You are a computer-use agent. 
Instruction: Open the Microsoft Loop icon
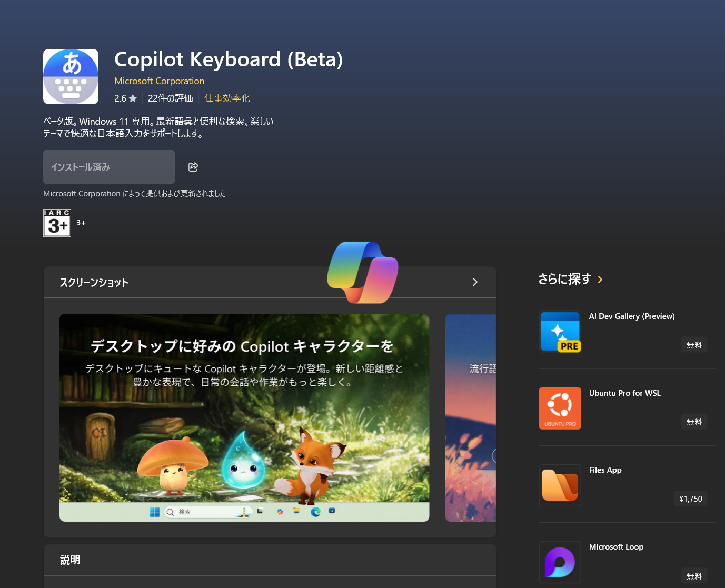tap(560, 562)
